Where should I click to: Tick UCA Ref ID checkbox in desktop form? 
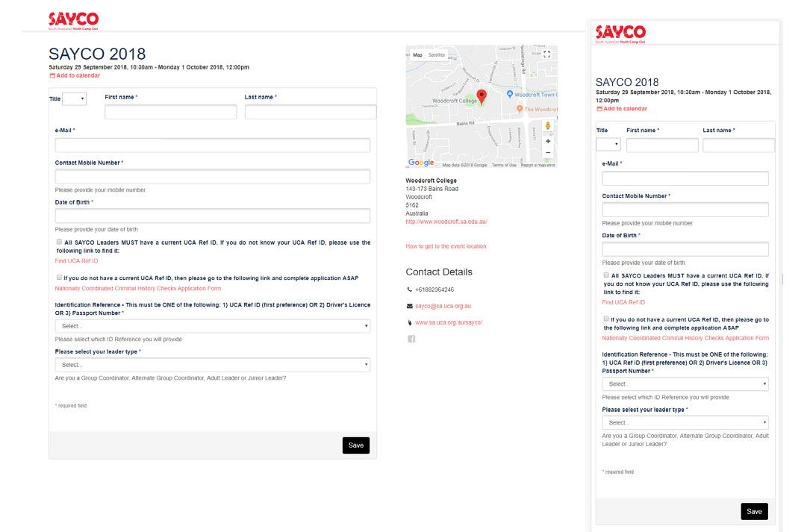coord(60,242)
